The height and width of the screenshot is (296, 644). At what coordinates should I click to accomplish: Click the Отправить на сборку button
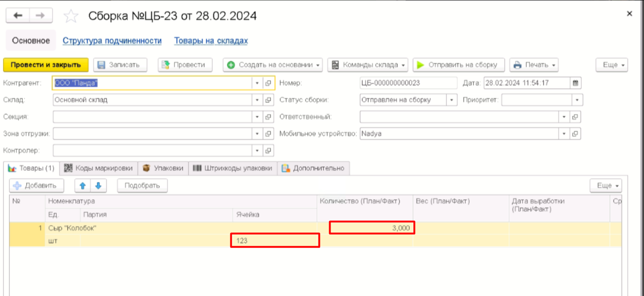(x=458, y=65)
